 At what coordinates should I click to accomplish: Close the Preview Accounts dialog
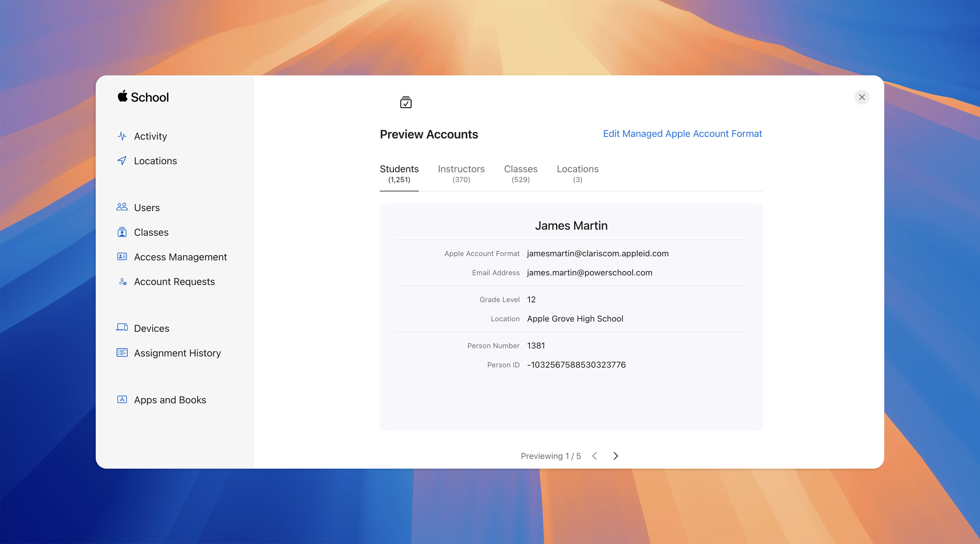click(862, 97)
